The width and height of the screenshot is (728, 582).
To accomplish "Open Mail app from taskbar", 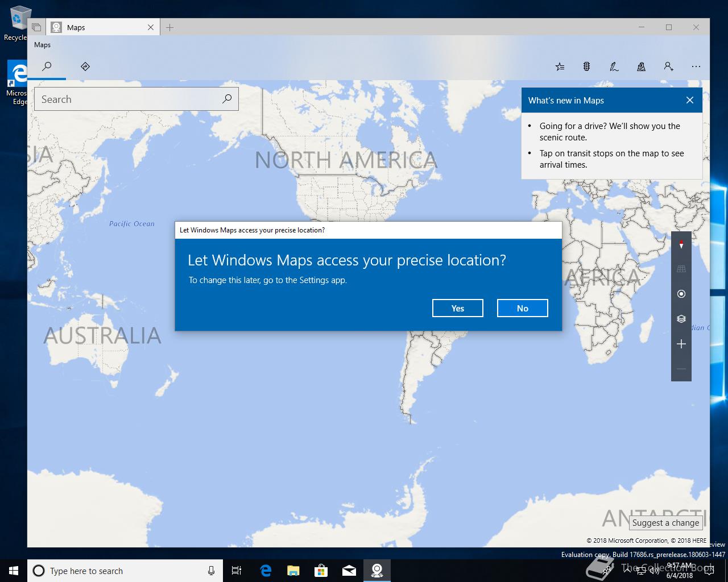I will tap(349, 571).
